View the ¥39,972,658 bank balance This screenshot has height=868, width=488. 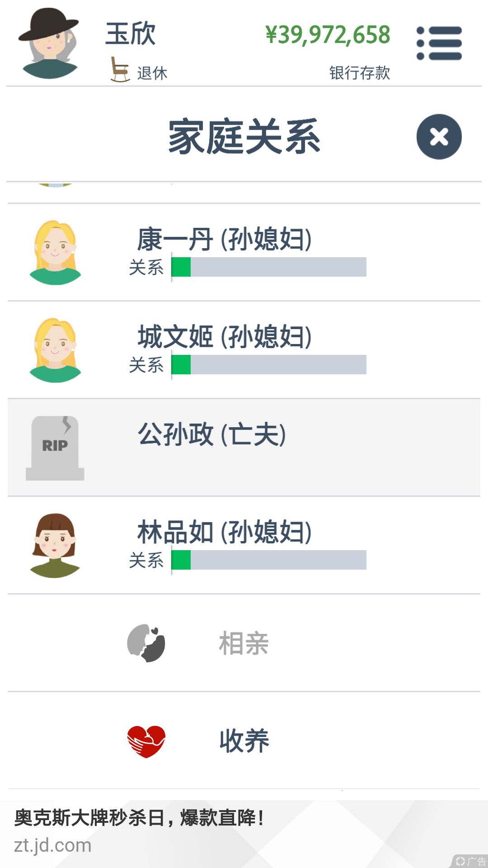point(328,35)
